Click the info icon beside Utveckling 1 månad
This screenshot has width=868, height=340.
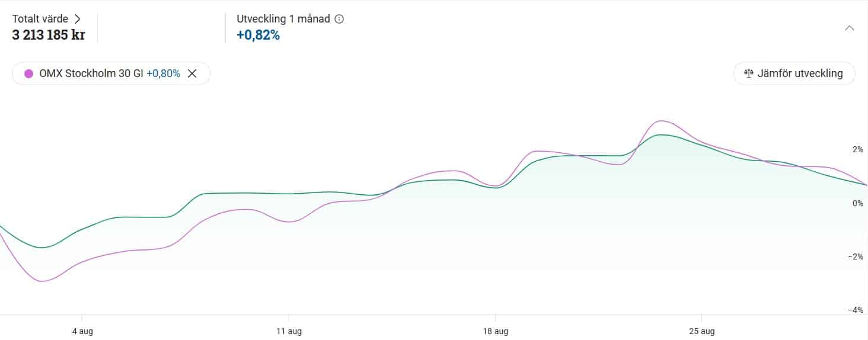(339, 19)
